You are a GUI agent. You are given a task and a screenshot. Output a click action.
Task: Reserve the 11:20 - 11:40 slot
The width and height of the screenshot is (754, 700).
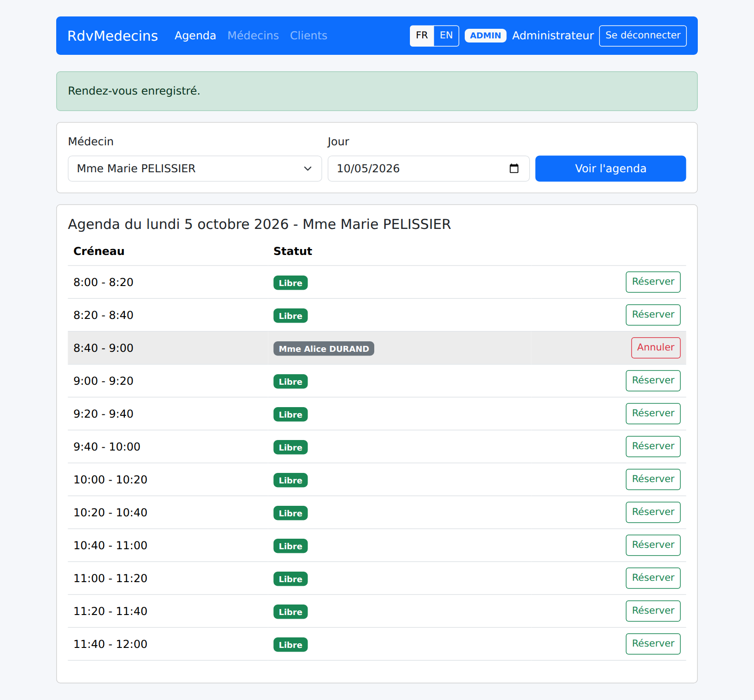coord(653,611)
